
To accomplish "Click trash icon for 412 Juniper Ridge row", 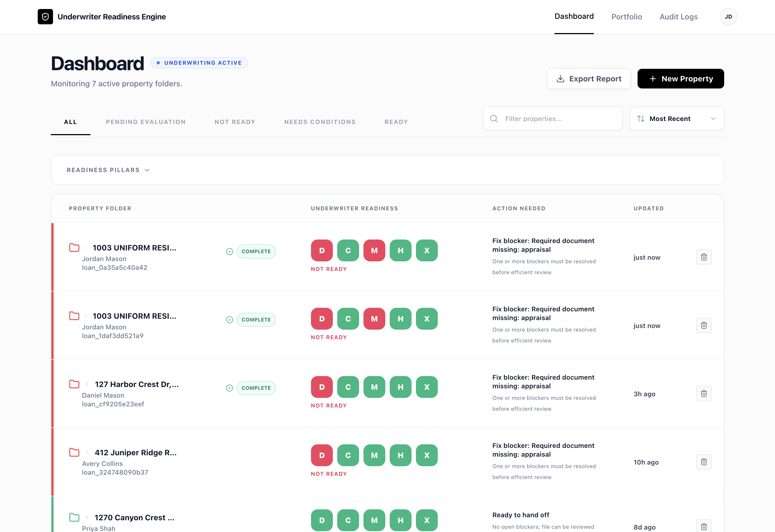I will coord(704,462).
